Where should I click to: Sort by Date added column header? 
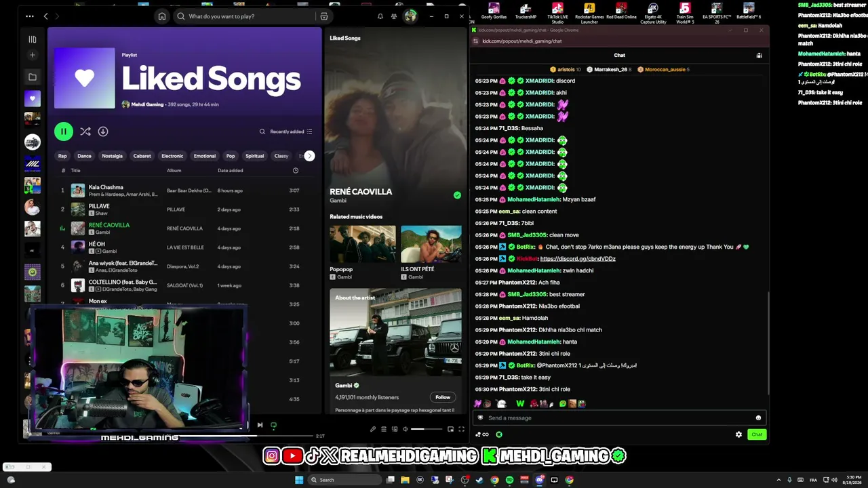(x=230, y=171)
